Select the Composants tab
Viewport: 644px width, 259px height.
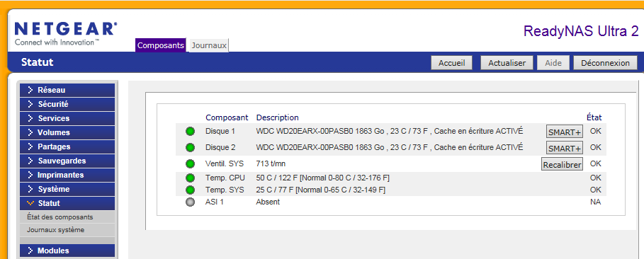click(161, 45)
